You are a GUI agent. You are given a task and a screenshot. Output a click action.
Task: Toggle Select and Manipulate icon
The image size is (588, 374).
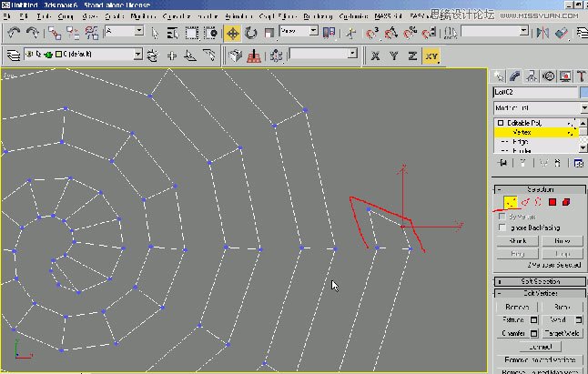(x=351, y=33)
